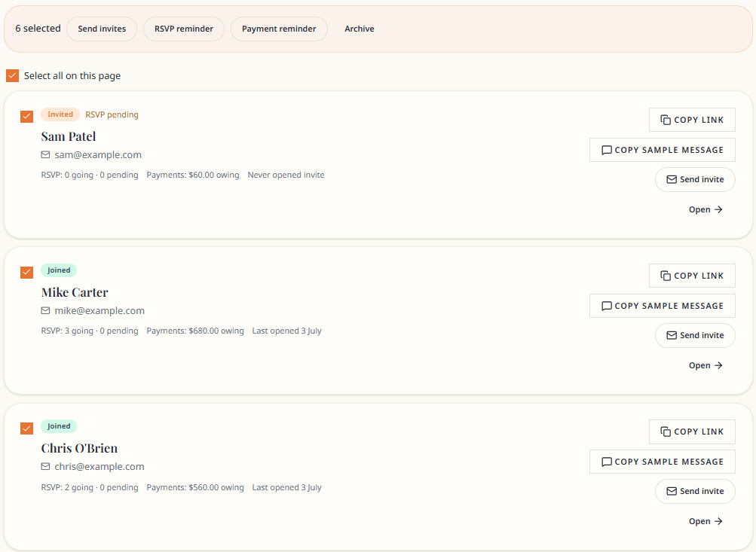
Task: Click Last opened 3 July on Mike Carter
Action: [287, 331]
